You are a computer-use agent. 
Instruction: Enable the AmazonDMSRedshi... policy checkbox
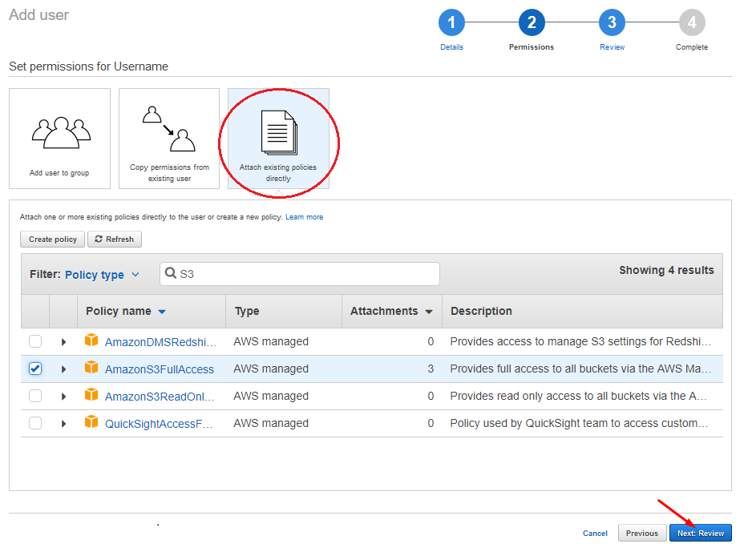pyautogui.click(x=34, y=340)
